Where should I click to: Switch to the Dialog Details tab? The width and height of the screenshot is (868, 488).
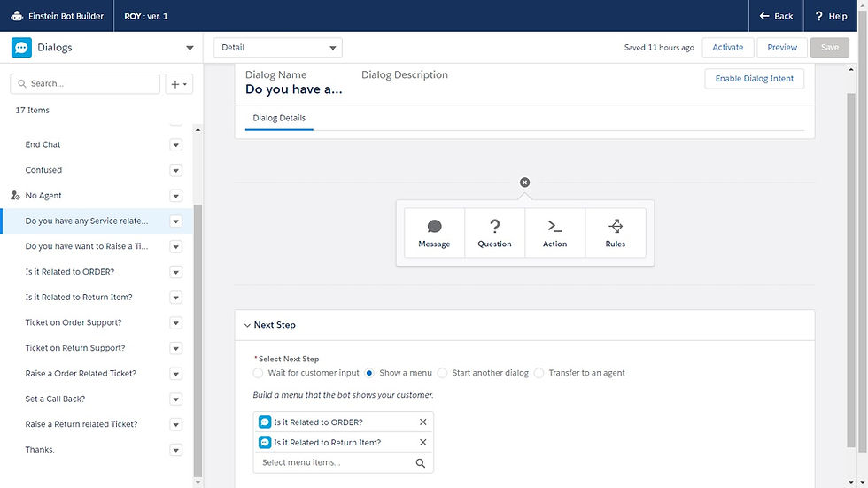(x=279, y=118)
